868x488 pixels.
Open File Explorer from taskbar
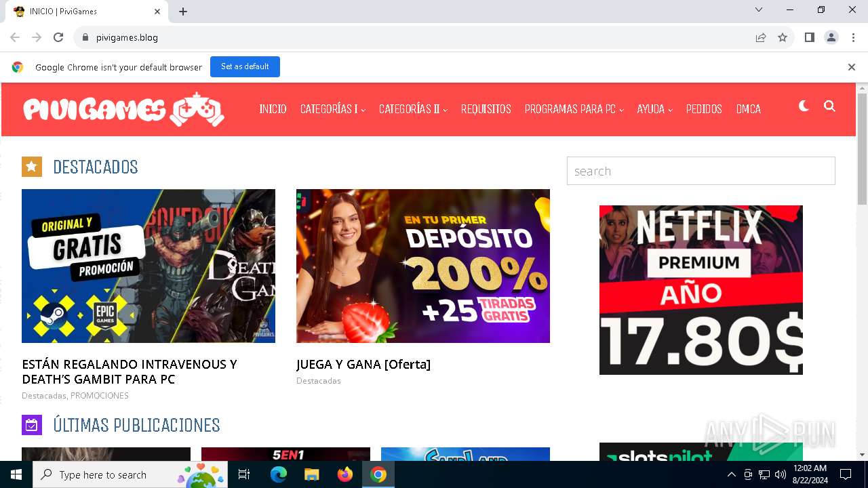tap(311, 474)
